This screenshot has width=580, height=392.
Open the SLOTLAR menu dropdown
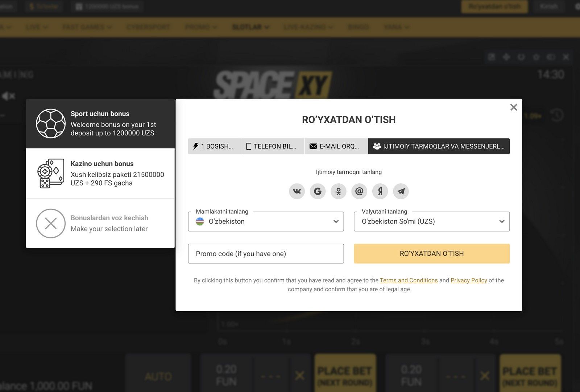(x=250, y=27)
